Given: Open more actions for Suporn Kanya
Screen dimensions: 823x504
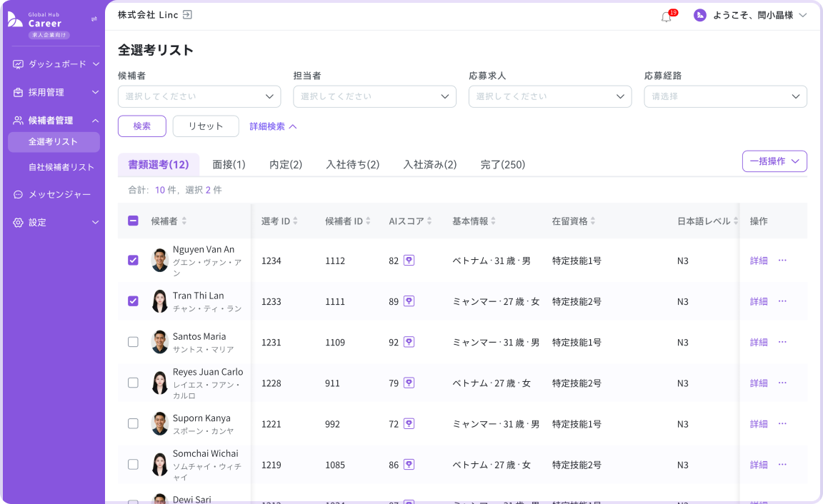Looking at the screenshot, I should click(782, 424).
